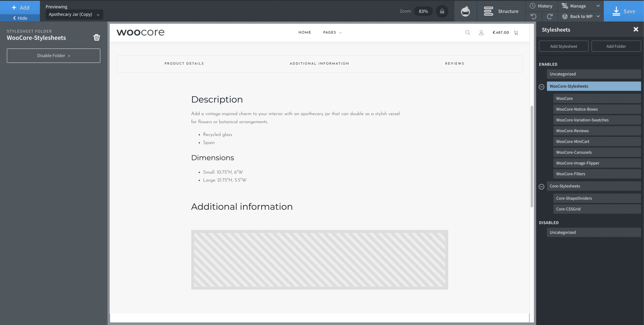
Task: Click the Add Folder button
Action: (x=616, y=46)
